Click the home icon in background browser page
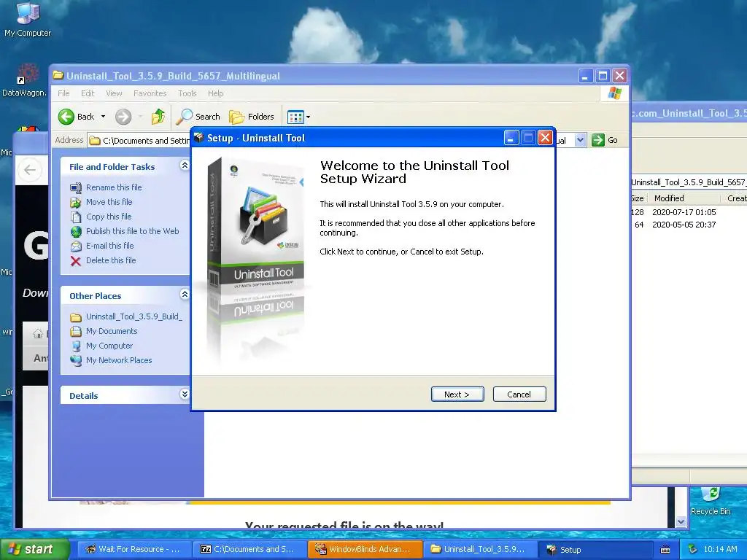747x560 pixels. pyautogui.click(x=38, y=333)
